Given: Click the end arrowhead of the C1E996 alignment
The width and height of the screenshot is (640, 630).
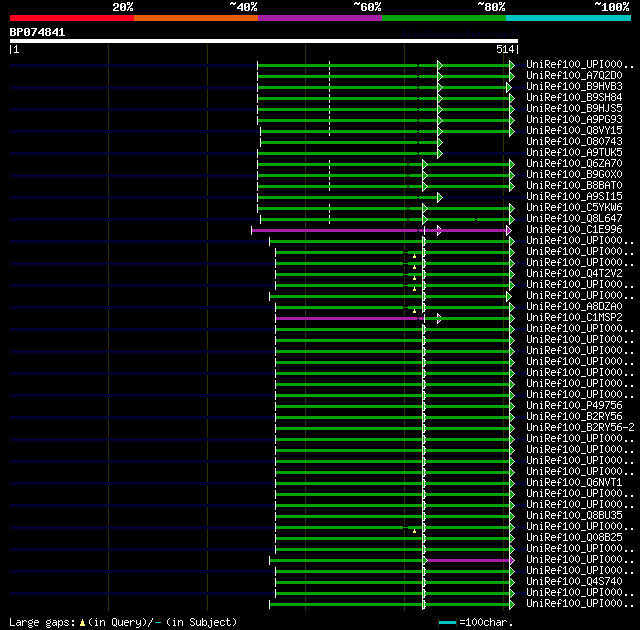Looking at the screenshot, I should pos(509,231).
